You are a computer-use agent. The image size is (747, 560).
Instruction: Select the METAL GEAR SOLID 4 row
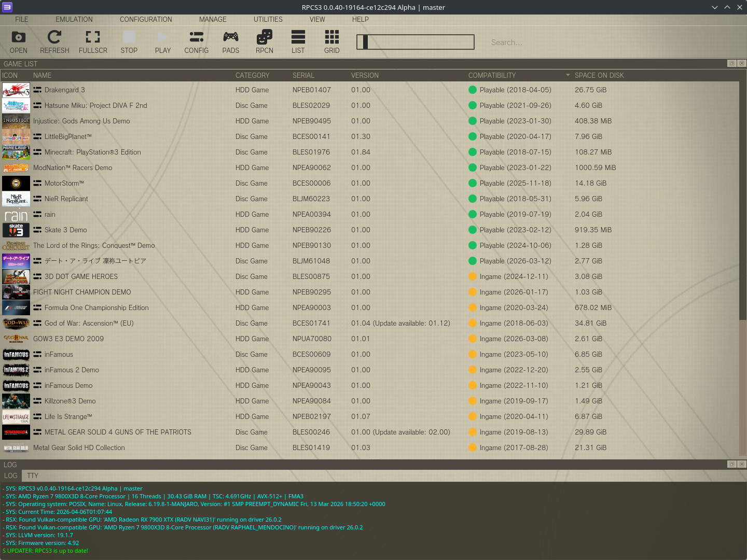coord(369,432)
